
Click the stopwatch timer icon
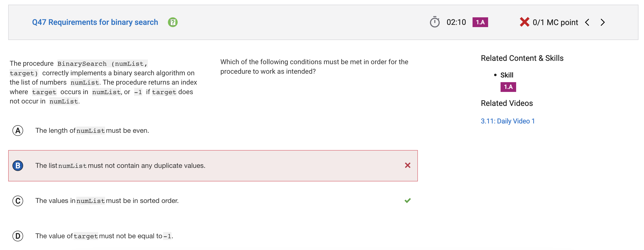click(x=435, y=22)
